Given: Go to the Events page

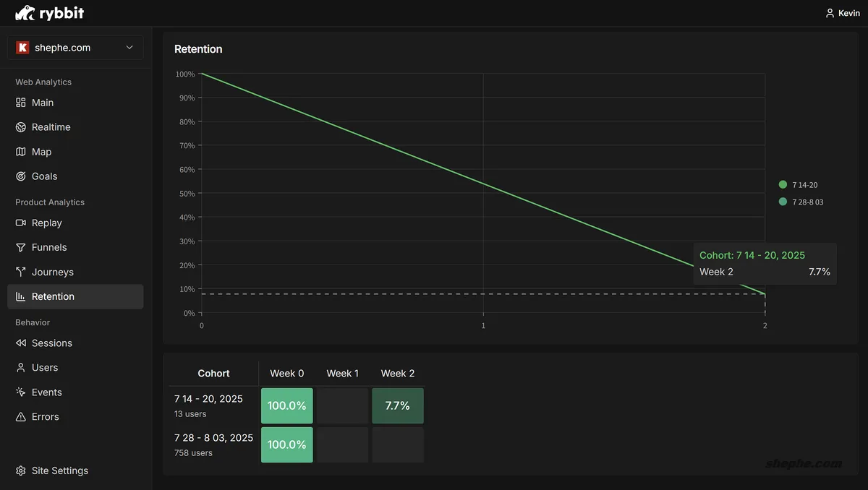Looking at the screenshot, I should tap(46, 392).
